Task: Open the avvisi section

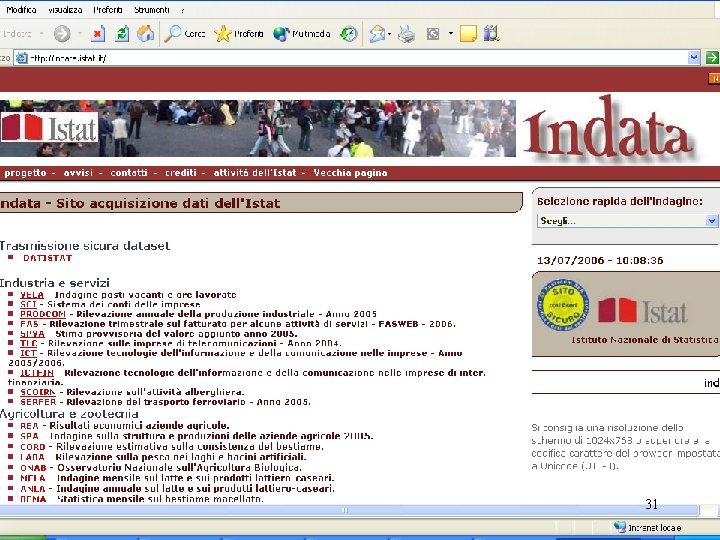Action: pos(78,173)
